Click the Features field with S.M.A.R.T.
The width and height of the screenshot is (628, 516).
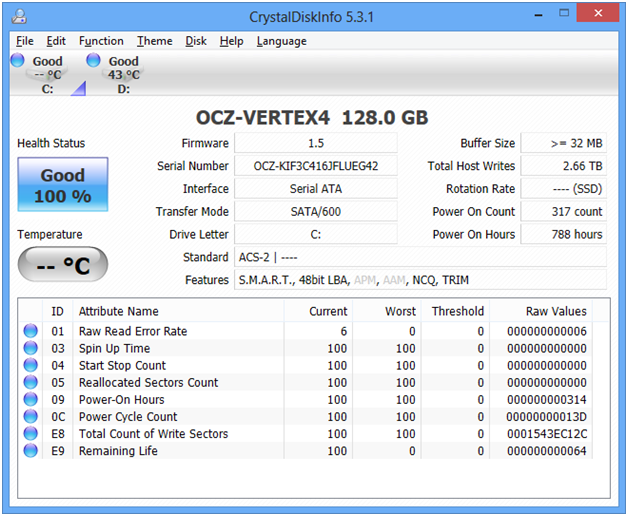[x=421, y=280]
